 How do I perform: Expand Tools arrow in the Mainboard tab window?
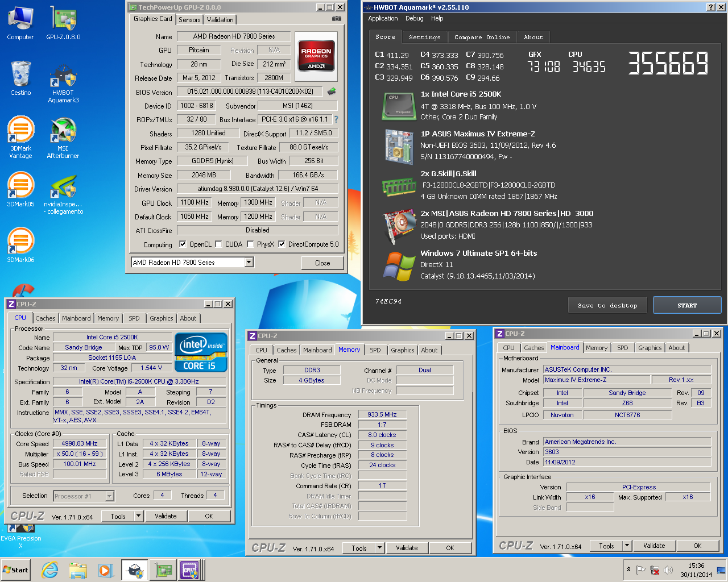[x=627, y=546]
